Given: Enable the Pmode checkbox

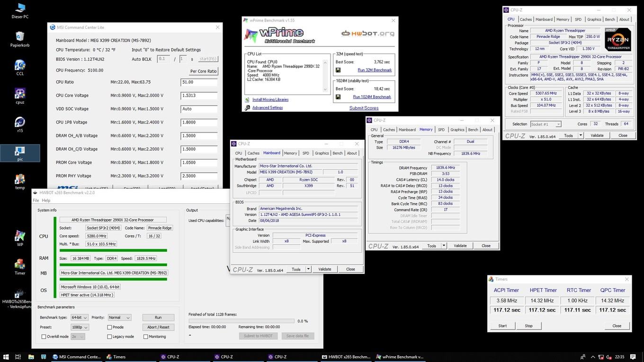Looking at the screenshot, I should pyautogui.click(x=110, y=327).
